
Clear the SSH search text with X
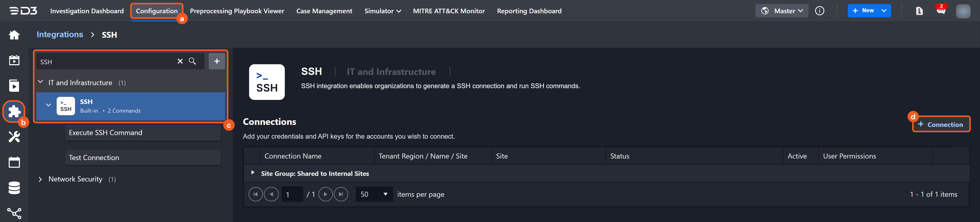[180, 61]
